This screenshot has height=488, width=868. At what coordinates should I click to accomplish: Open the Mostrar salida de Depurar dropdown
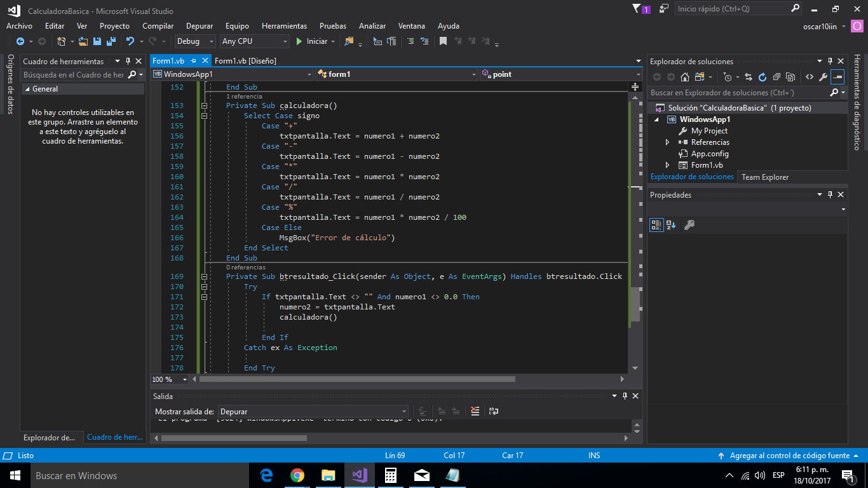click(313, 411)
